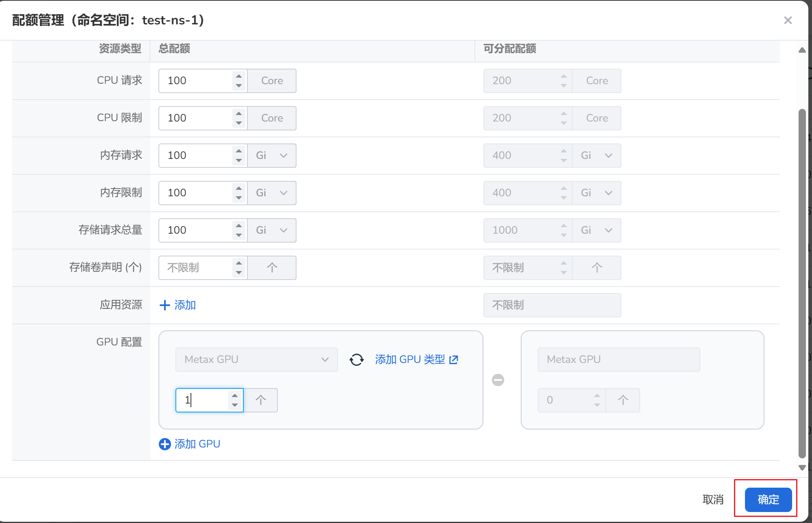
Task: Open allocatable 内存请求 Gi dropdown
Action: pyautogui.click(x=597, y=156)
